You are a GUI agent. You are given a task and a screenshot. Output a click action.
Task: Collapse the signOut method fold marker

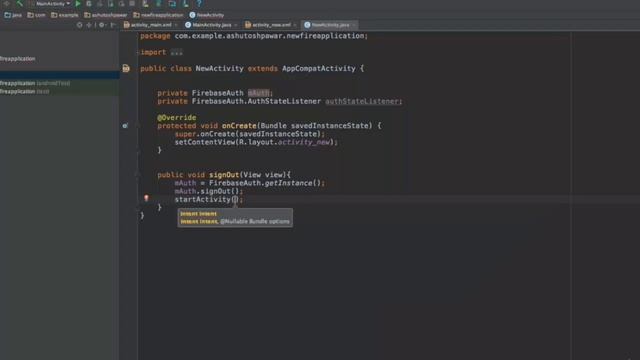pyautogui.click(x=138, y=175)
